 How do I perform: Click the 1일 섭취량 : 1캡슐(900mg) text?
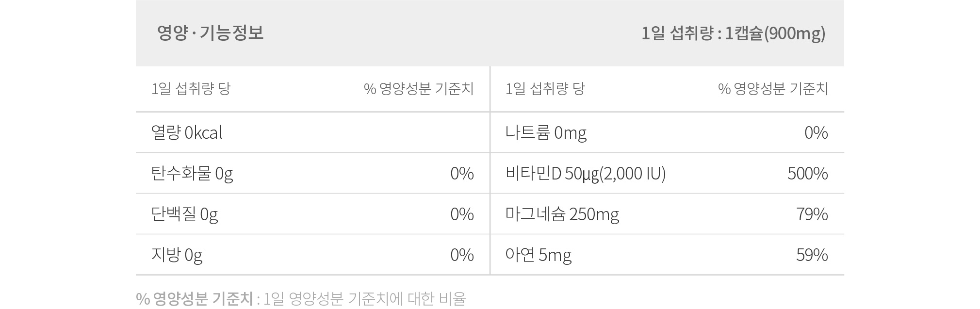click(x=733, y=33)
